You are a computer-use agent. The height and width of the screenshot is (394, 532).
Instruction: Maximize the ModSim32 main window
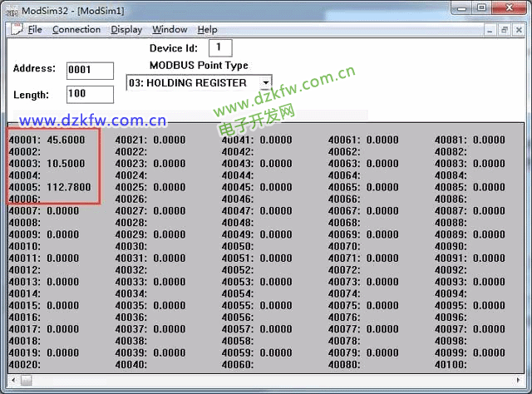click(x=480, y=8)
